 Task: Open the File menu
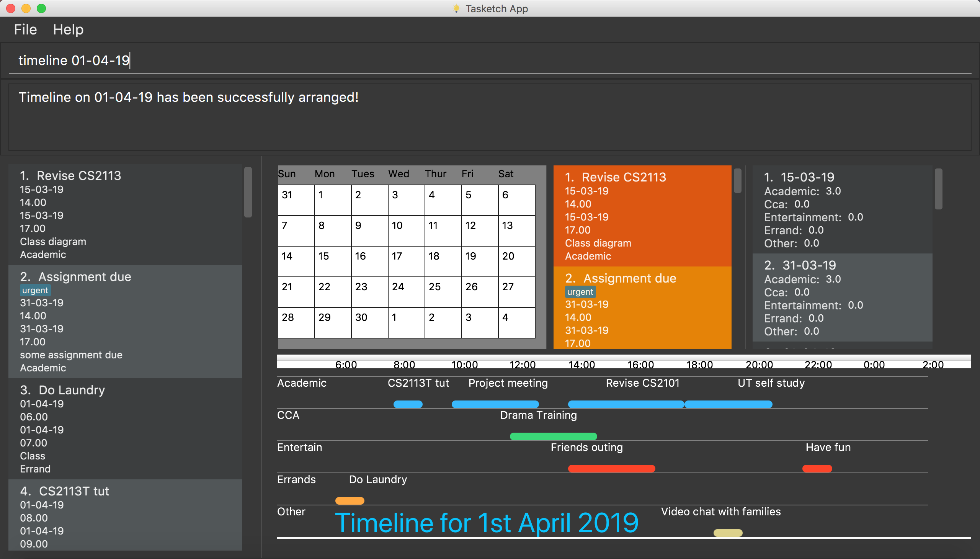(25, 29)
